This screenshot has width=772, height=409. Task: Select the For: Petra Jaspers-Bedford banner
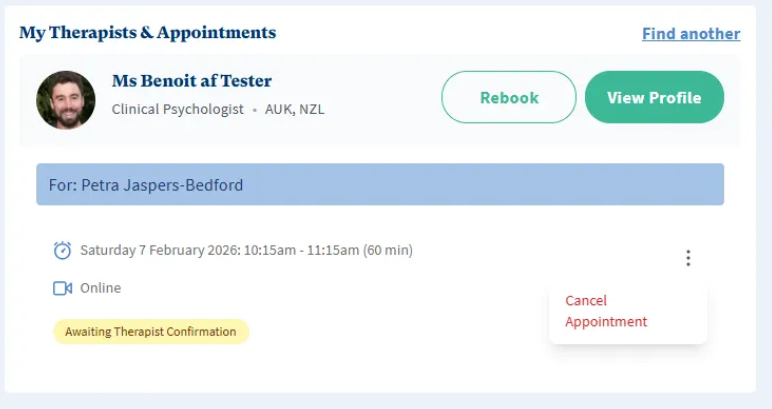coord(380,185)
